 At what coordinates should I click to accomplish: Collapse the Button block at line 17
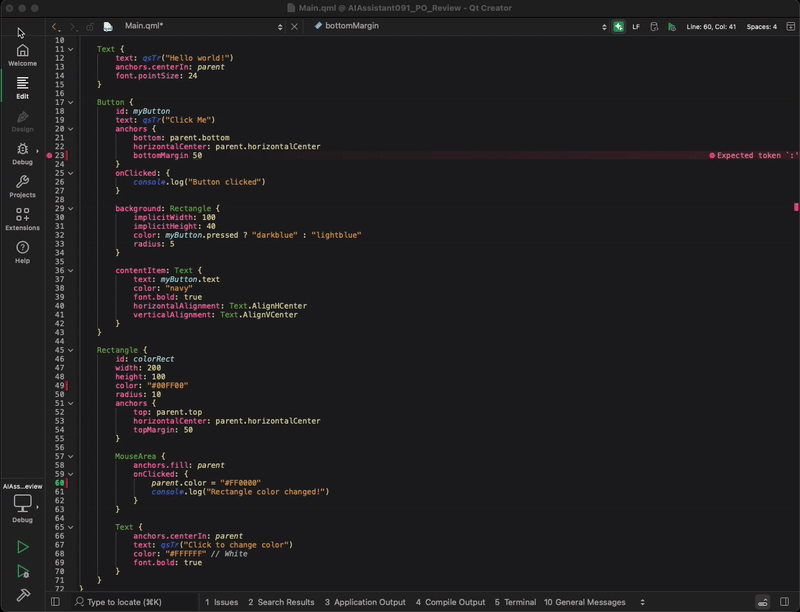coord(68,101)
